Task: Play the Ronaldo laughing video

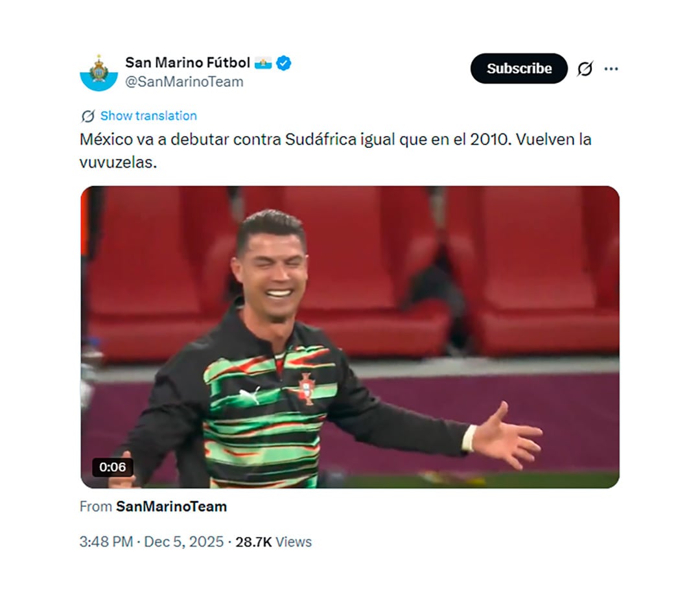Action: click(349, 337)
